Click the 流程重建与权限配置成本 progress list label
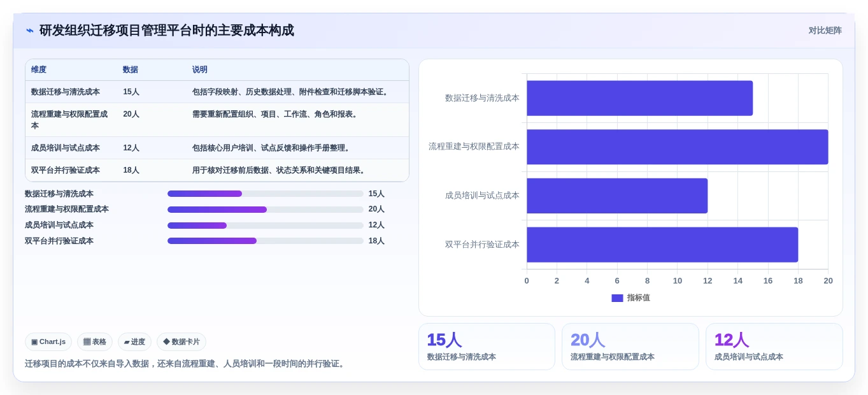868x395 pixels. click(x=67, y=209)
